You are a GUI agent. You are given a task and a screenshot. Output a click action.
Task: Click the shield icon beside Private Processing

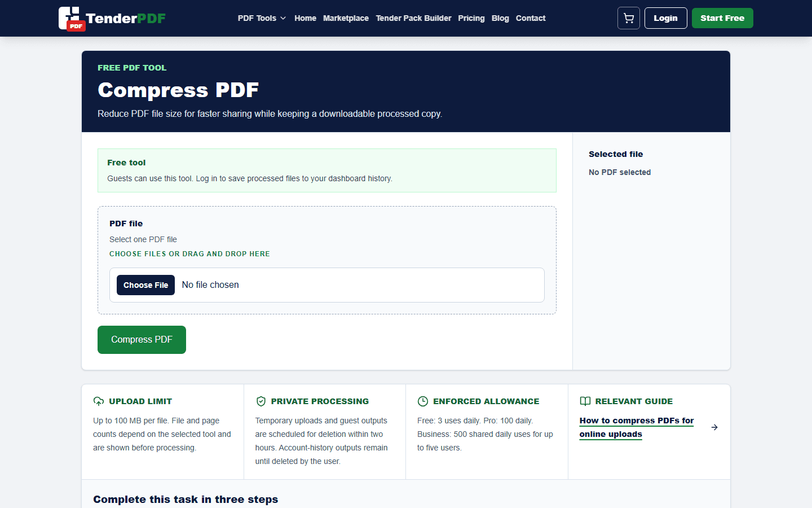click(x=261, y=401)
